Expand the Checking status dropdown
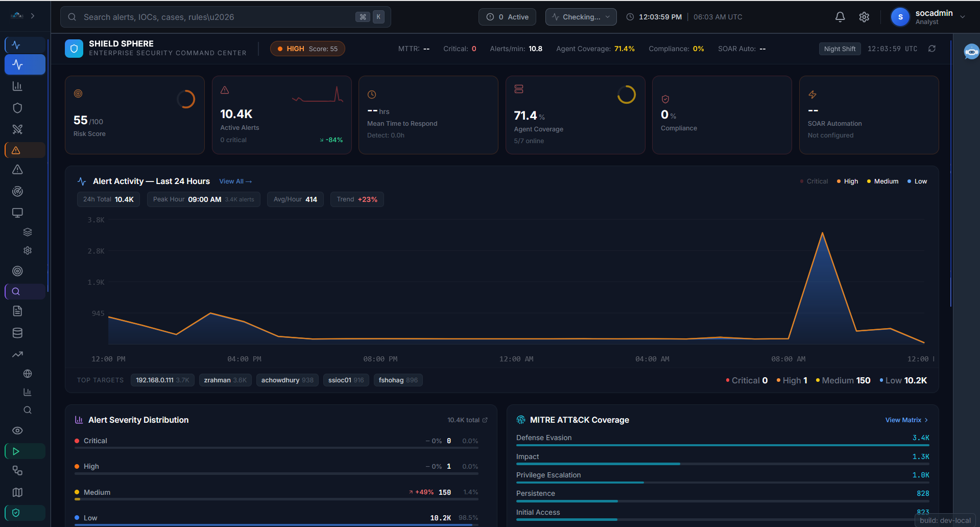The height and width of the screenshot is (527, 980). 581,16
